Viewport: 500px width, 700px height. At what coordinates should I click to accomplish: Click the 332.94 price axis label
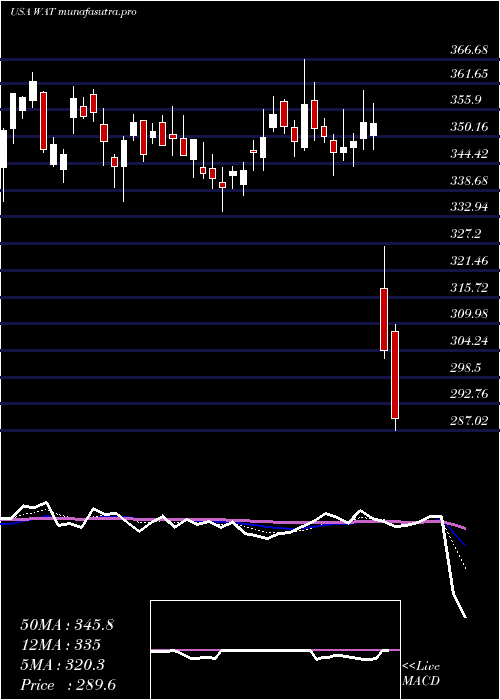point(468,207)
